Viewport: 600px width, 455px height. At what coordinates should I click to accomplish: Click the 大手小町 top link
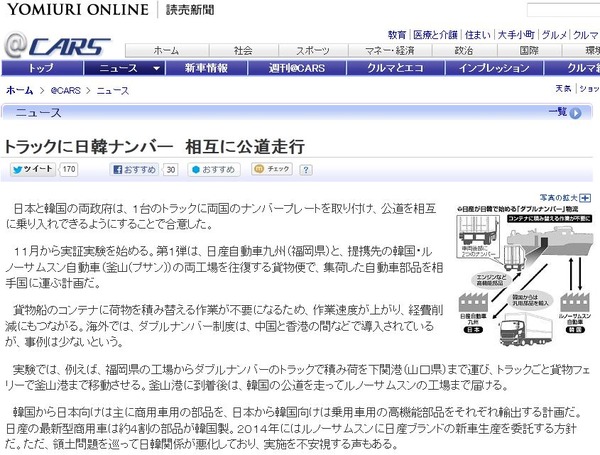516,35
